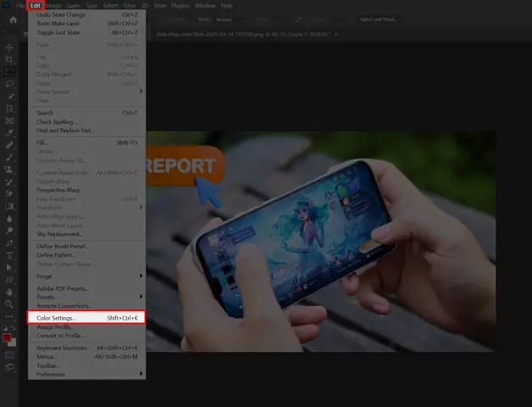Pick the Lasso tool
The width and height of the screenshot is (532, 407).
9,85
